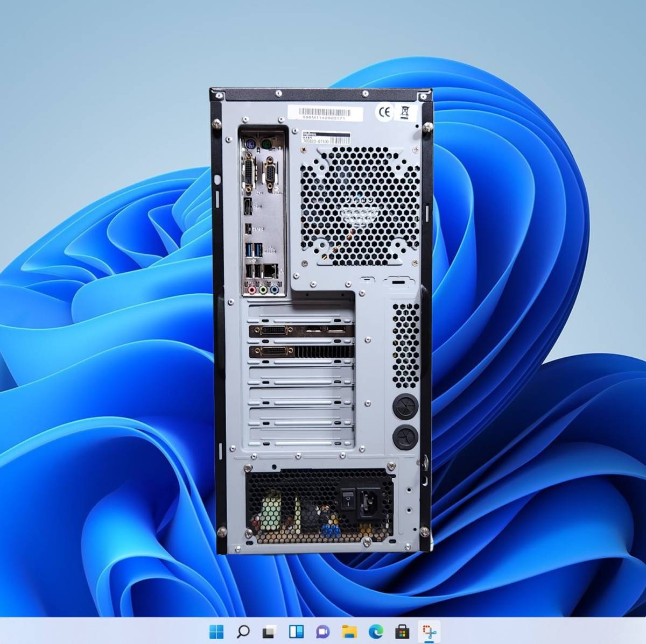Launch Microsoft Edge browser
The image size is (646, 644).
376,631
